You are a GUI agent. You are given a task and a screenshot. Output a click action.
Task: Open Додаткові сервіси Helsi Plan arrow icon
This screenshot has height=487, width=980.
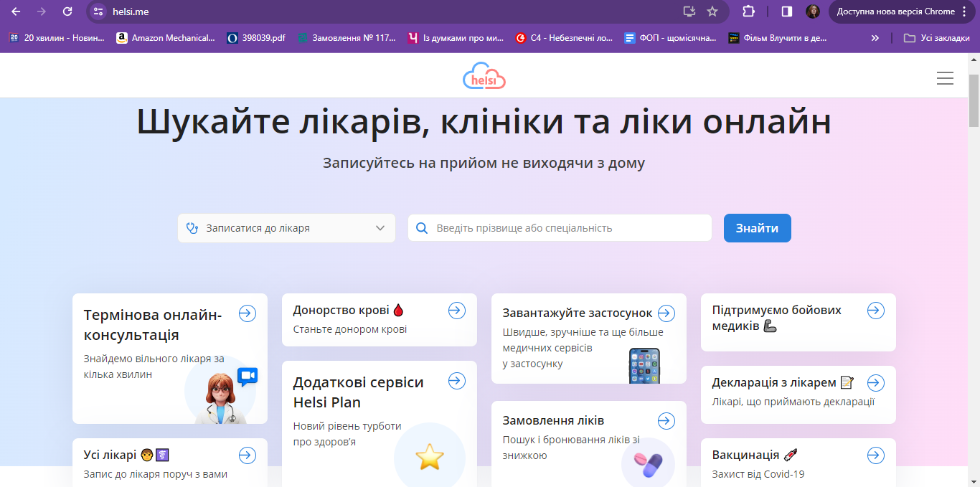(457, 381)
